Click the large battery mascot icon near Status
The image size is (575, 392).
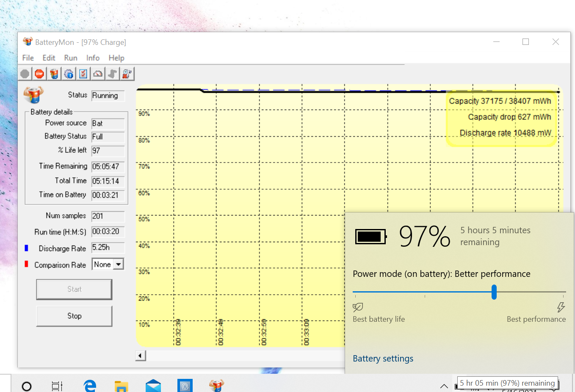(x=34, y=95)
